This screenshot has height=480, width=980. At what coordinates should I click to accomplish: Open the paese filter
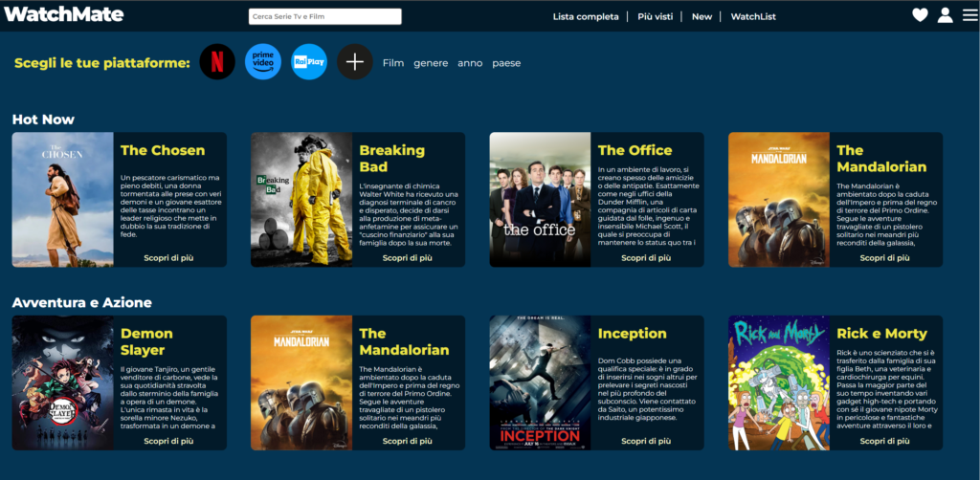point(506,63)
